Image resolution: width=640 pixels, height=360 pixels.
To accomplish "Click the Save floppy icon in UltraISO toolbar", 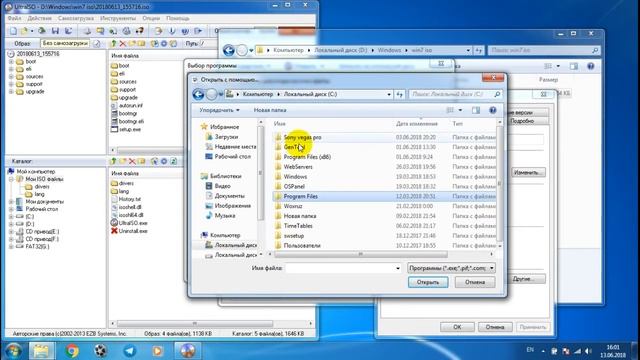I will coord(56,31).
